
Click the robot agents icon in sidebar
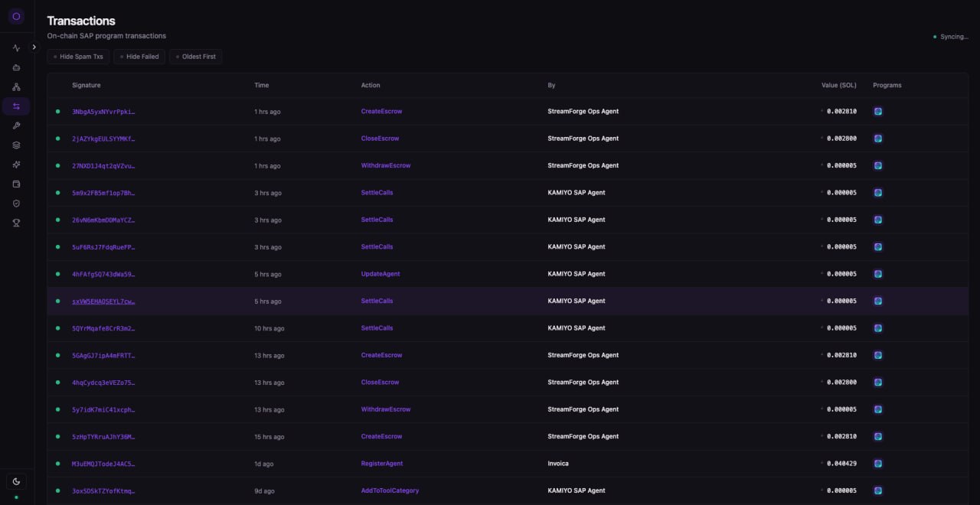point(16,67)
